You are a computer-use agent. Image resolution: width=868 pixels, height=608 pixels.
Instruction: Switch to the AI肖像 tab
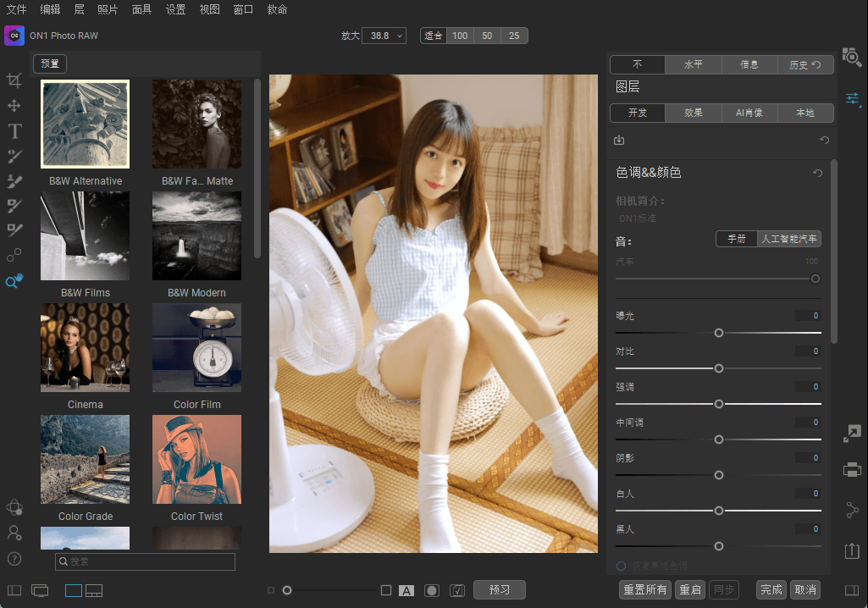pyautogui.click(x=749, y=113)
